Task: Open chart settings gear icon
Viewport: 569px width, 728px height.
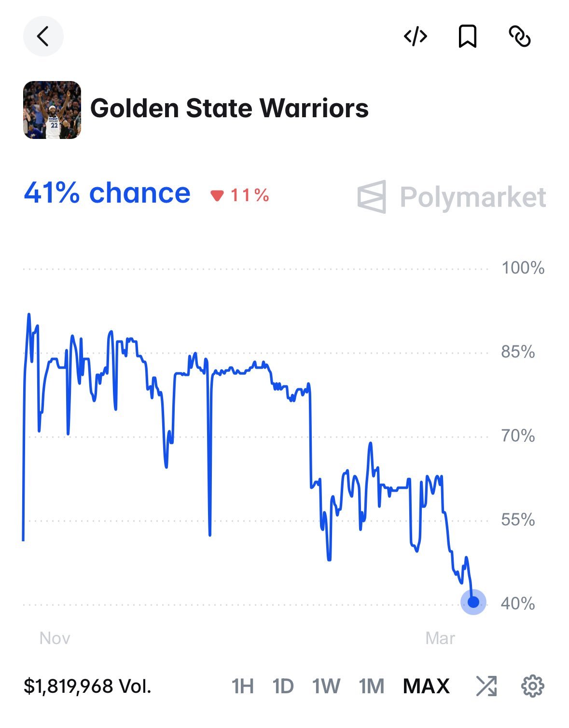Action: click(x=533, y=686)
